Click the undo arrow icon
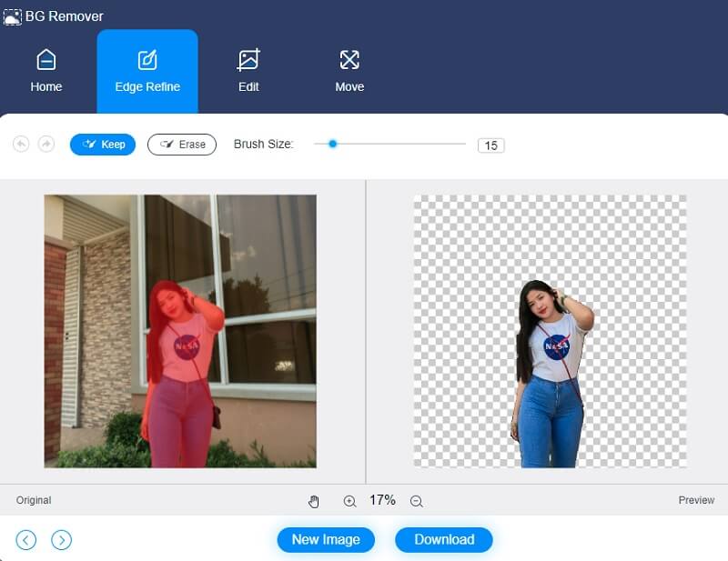This screenshot has width=728, height=561. tap(21, 145)
